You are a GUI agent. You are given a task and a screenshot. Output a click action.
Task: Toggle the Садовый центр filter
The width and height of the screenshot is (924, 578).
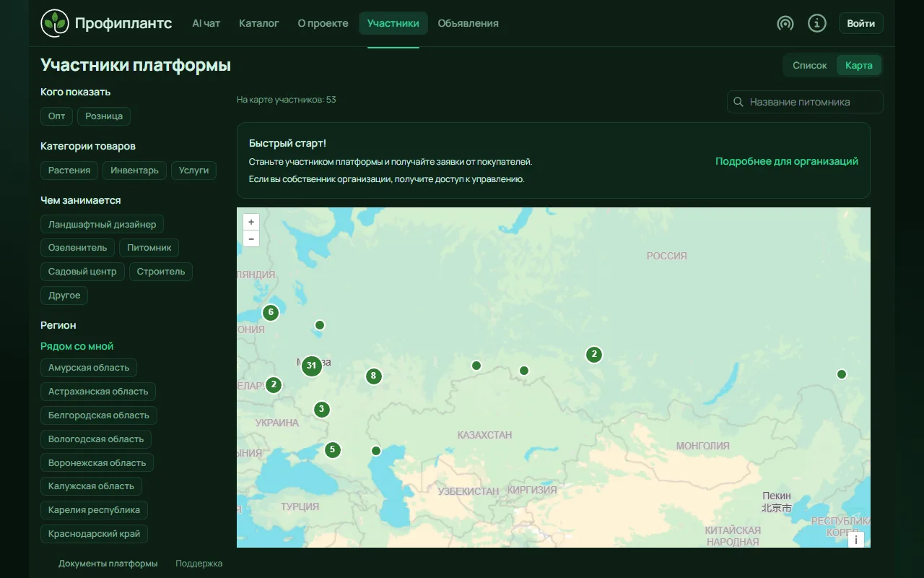coord(82,272)
